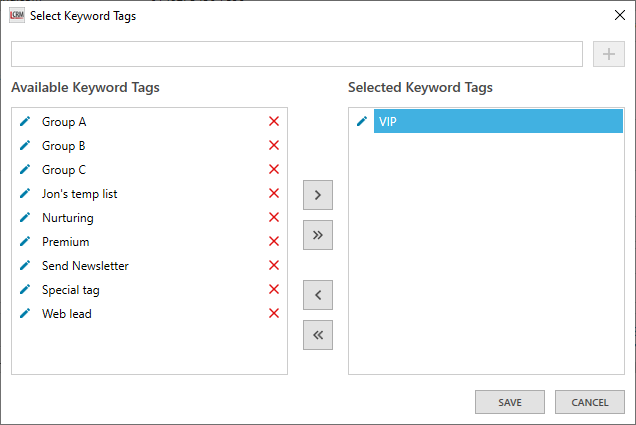Remove selected tag with left arrow
The image size is (636, 425).
pos(317,295)
